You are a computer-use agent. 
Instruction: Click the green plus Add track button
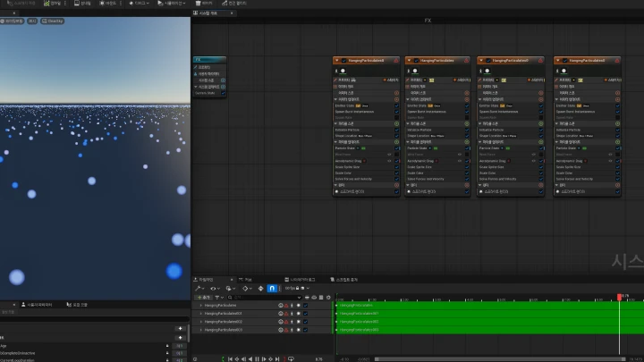click(204, 297)
